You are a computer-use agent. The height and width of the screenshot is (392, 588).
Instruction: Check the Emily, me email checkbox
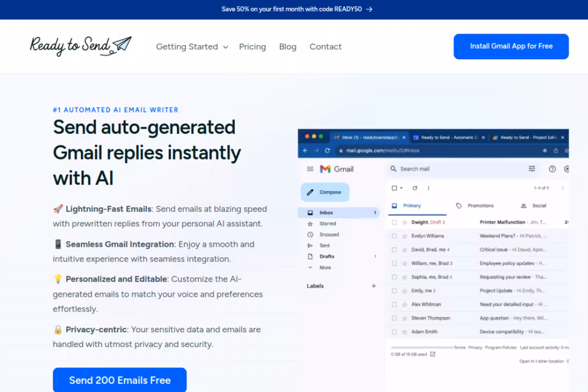pyautogui.click(x=394, y=291)
